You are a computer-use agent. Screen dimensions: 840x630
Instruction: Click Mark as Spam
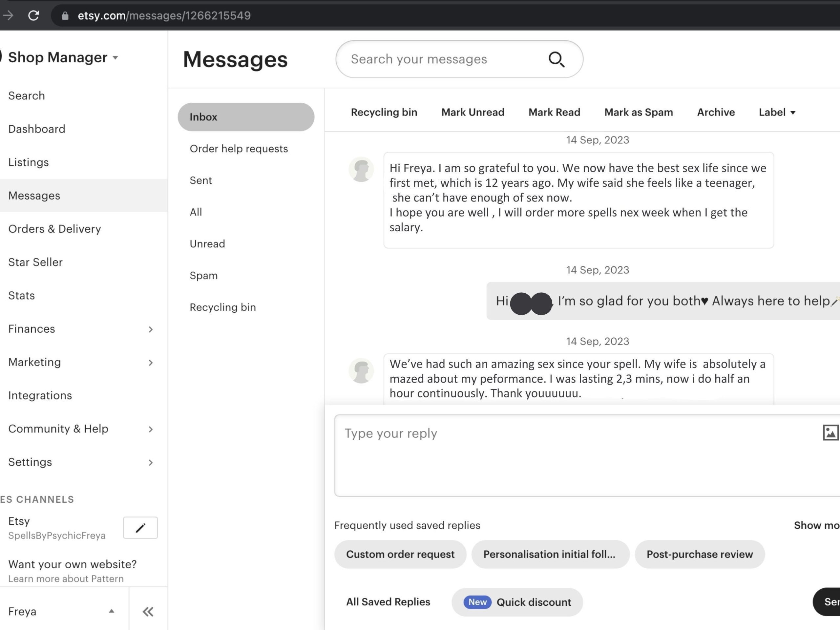[638, 113]
